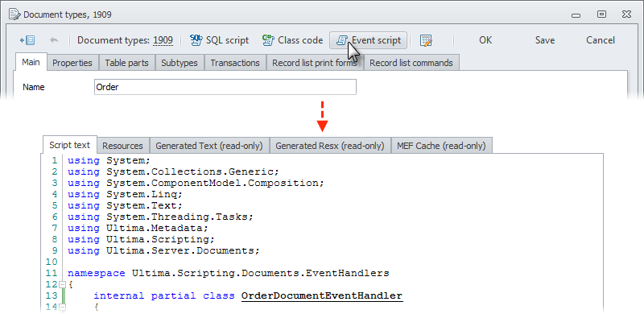Open the Transactions tab

[235, 63]
